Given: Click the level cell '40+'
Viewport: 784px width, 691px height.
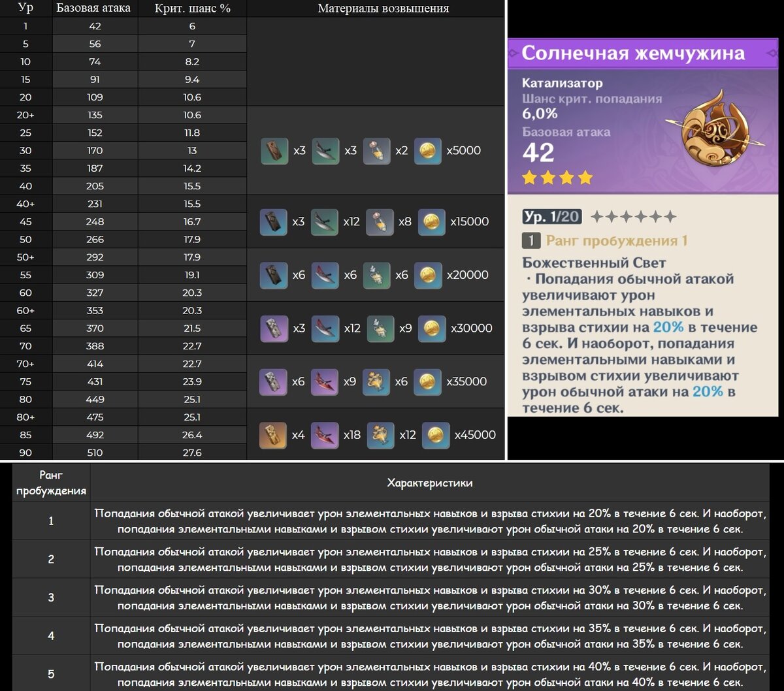Looking at the screenshot, I should 26,204.
